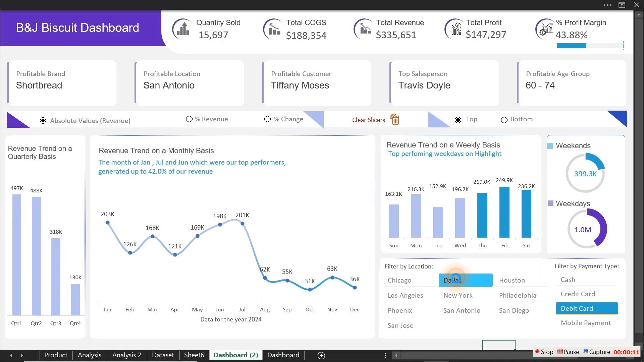The height and width of the screenshot is (362, 644).
Task: Select the % Revenue radio button
Action: (x=189, y=119)
